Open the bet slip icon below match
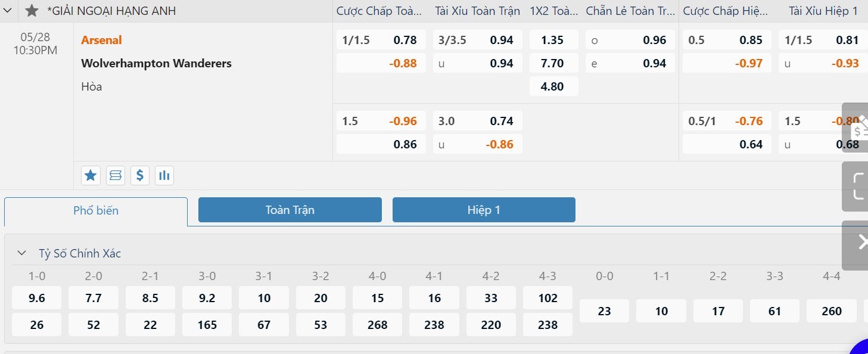Viewport: 868px width, 354px height. pyautogui.click(x=116, y=175)
